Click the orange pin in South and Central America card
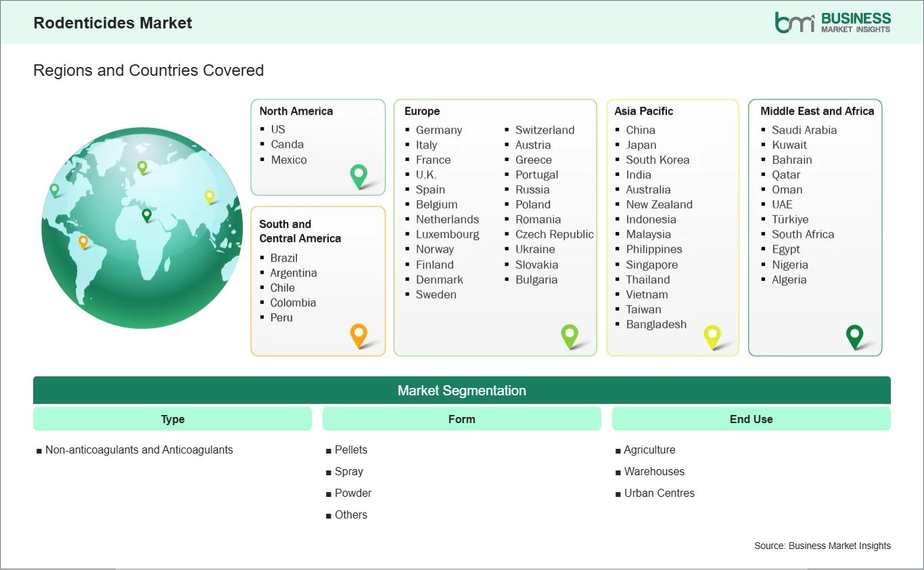This screenshot has width=924, height=570. pyautogui.click(x=359, y=334)
